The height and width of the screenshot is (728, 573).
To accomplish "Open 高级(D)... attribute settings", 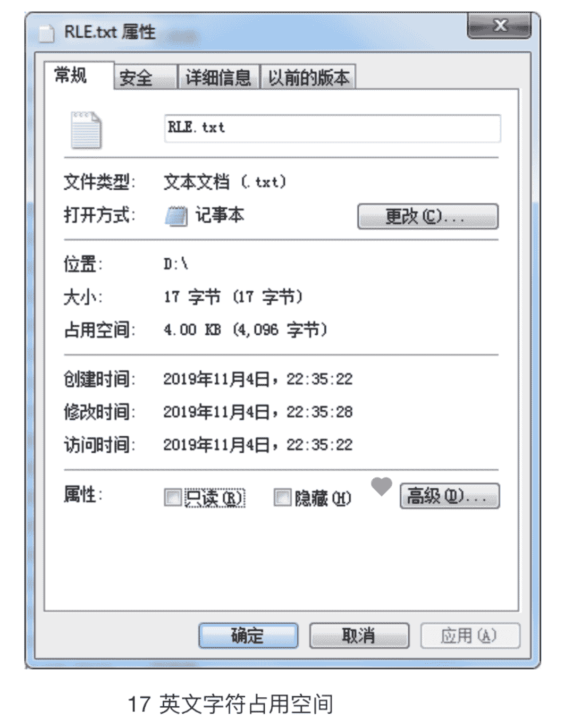I will (450, 496).
